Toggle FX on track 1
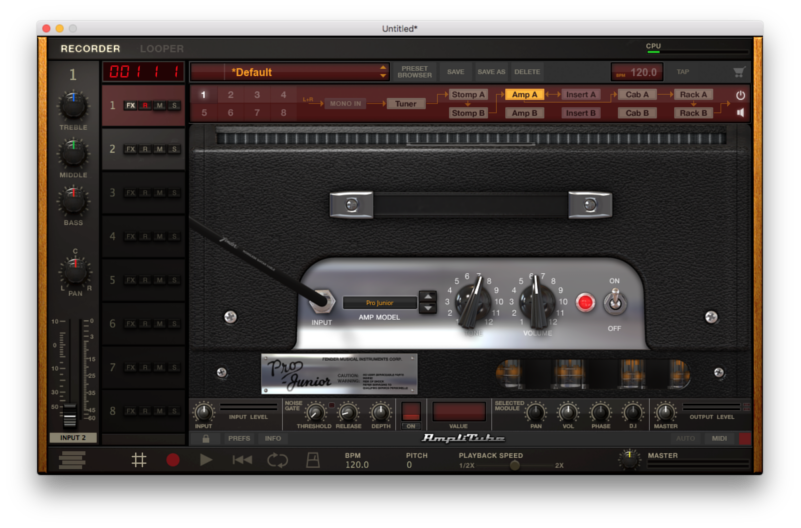Viewport: 801px width, 528px height. coord(131,106)
